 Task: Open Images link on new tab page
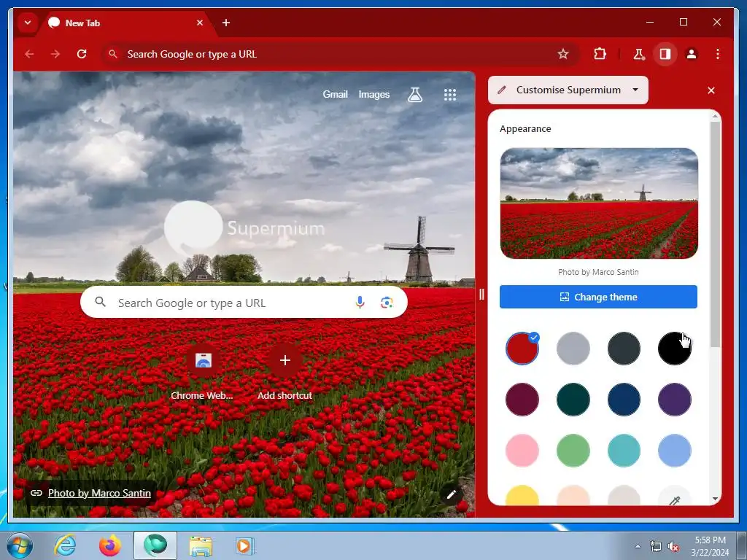[x=374, y=94]
